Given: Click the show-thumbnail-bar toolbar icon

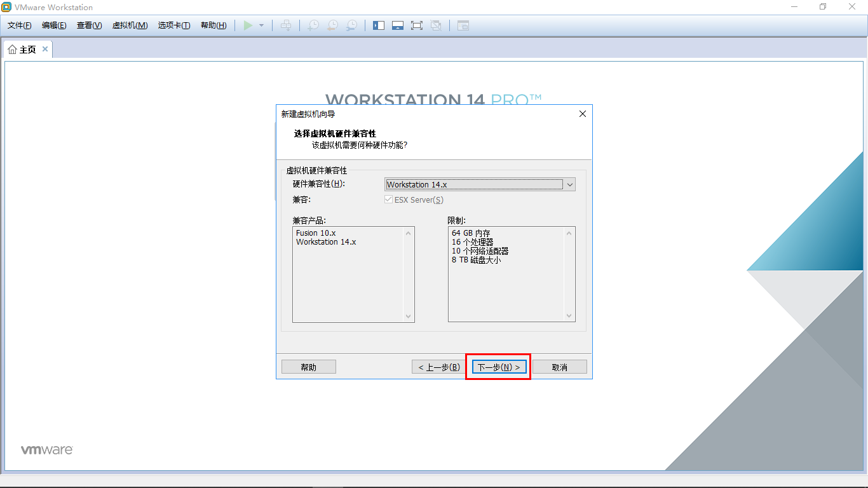Looking at the screenshot, I should tap(397, 25).
